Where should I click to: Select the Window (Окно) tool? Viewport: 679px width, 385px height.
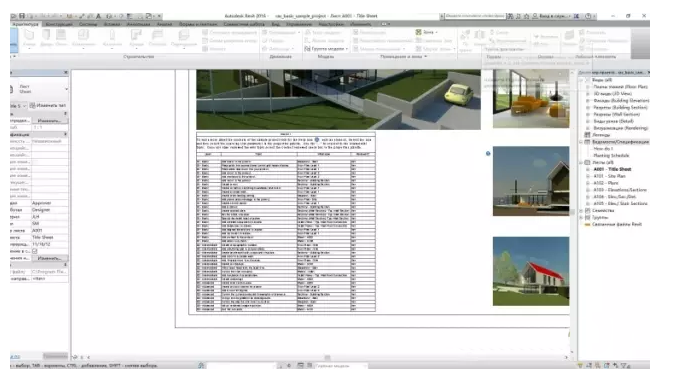(x=61, y=38)
